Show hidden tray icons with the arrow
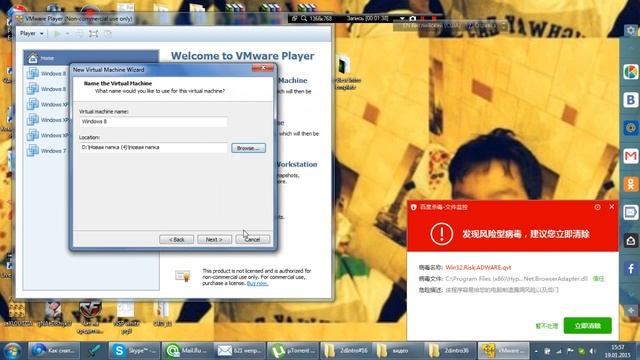The height and width of the screenshot is (360, 640). pyautogui.click(x=536, y=351)
